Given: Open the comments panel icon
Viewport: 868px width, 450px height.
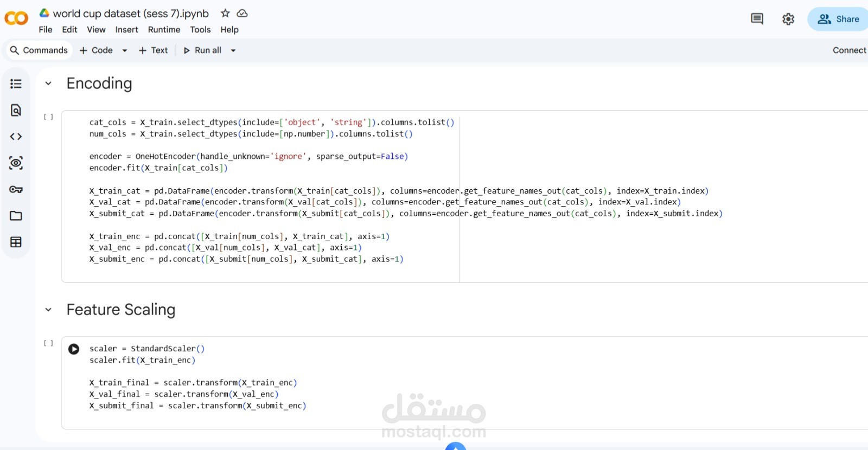Looking at the screenshot, I should click(x=757, y=19).
